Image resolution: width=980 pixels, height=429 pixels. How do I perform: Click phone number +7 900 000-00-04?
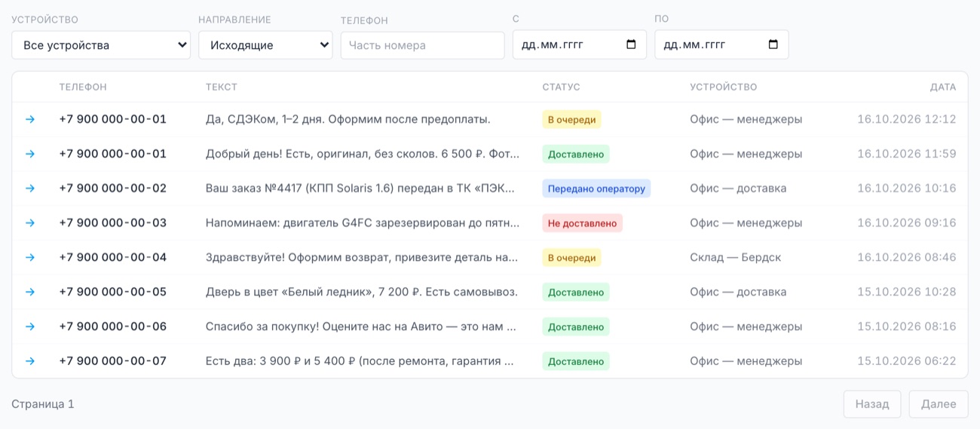(x=113, y=258)
